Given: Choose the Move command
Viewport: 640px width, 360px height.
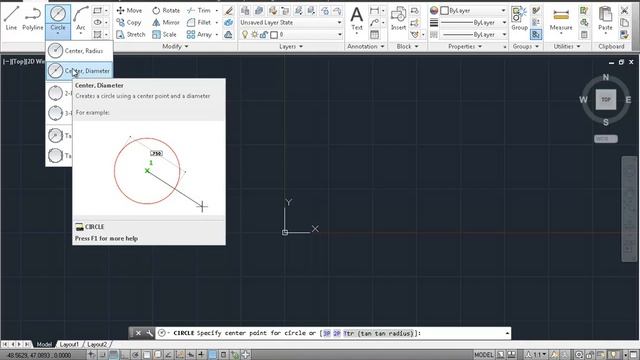Looking at the screenshot, I should click(x=129, y=11).
